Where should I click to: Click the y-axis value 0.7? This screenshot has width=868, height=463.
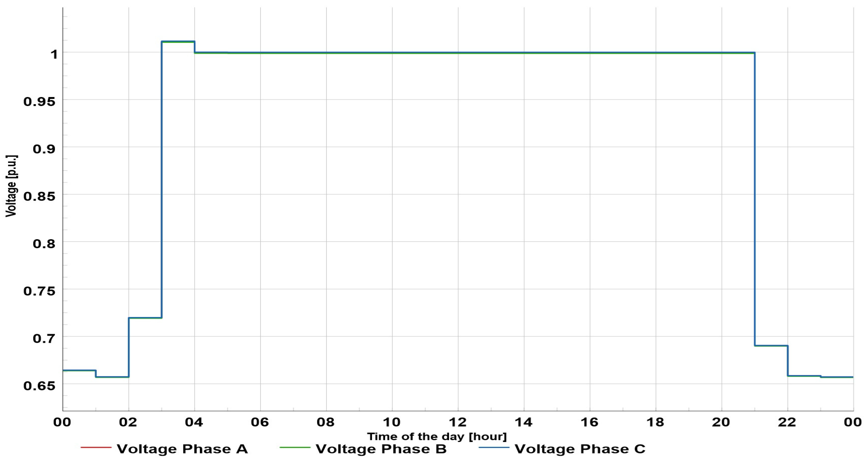click(x=44, y=339)
